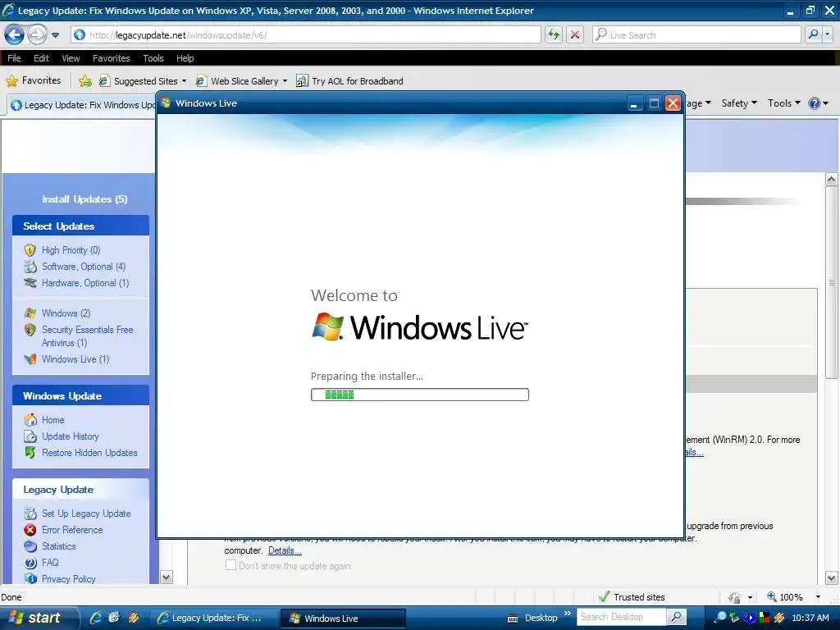This screenshot has height=630, width=840.
Task: Click the Error Reference red X icon
Action: point(30,530)
